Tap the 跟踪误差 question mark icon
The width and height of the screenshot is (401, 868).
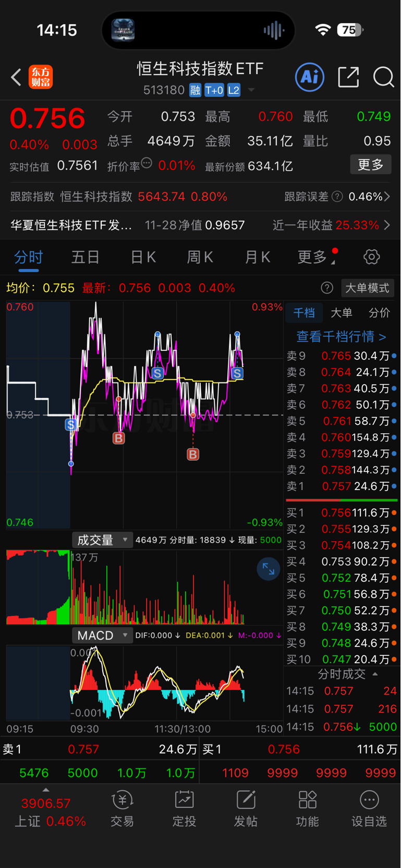point(338,197)
